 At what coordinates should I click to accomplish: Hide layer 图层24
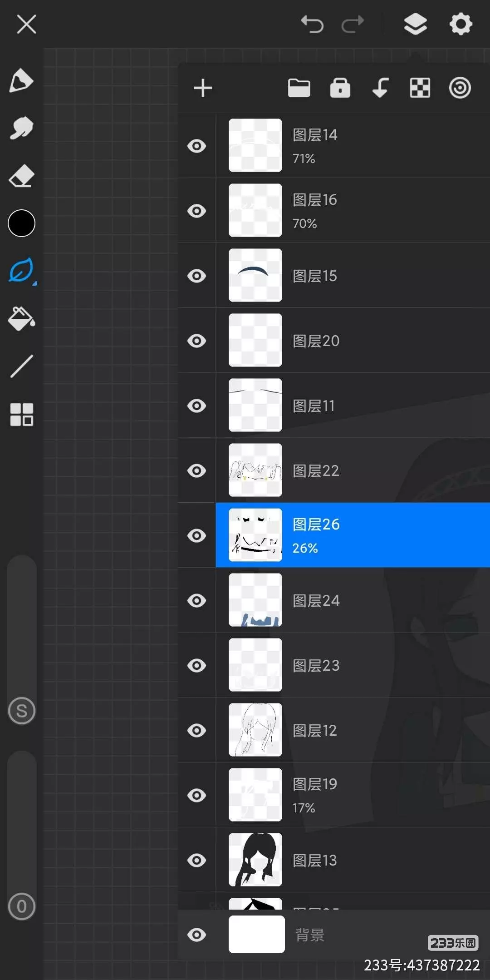196,601
